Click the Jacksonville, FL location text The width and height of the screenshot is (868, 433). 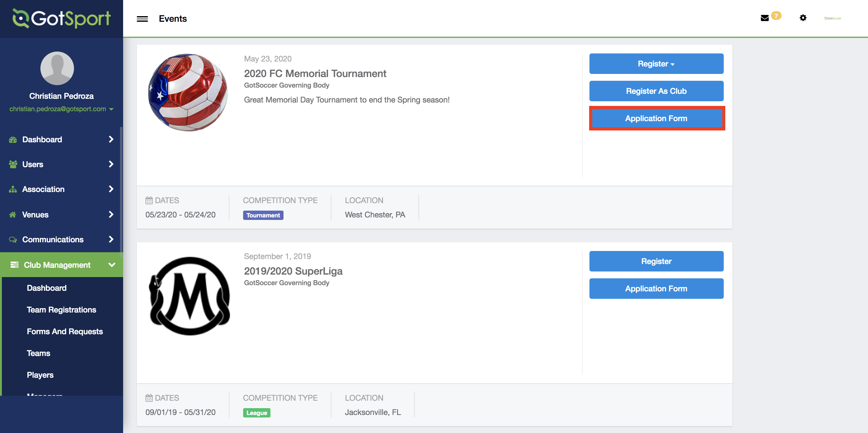pyautogui.click(x=373, y=412)
